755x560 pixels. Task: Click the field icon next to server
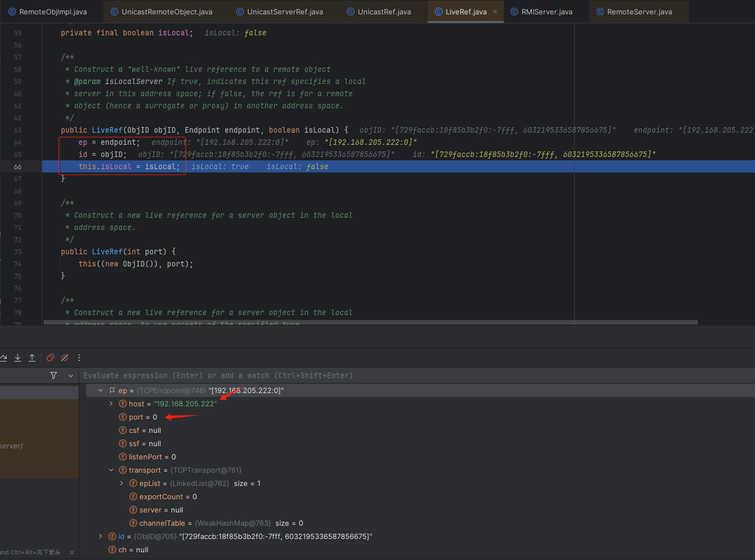(133, 510)
